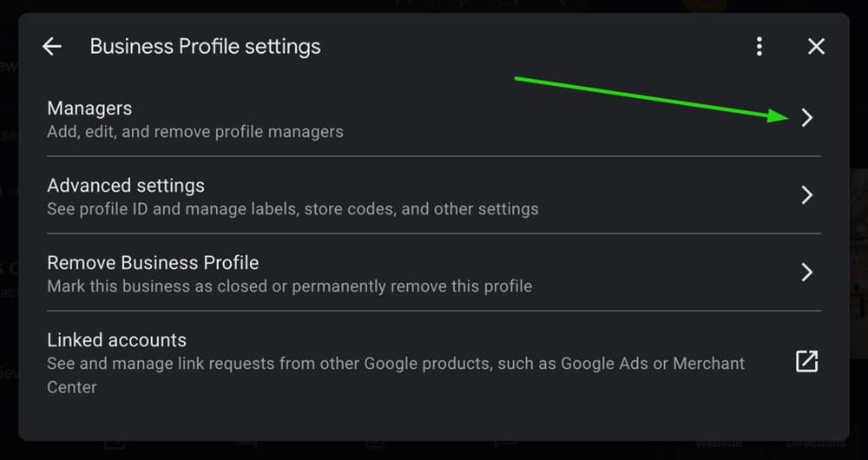Click "Add, edit, and remove profile managers"
This screenshot has width=868, height=460.
pos(195,132)
